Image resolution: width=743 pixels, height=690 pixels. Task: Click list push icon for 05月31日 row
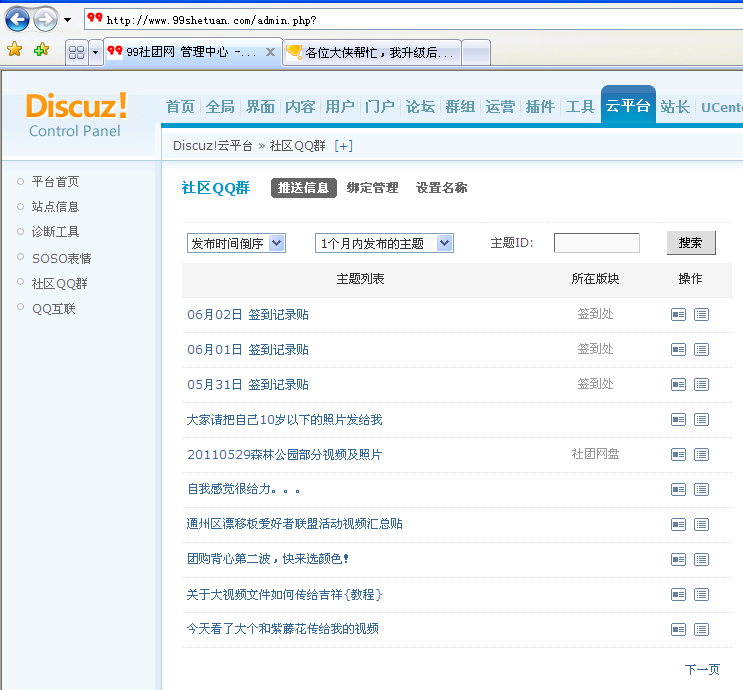[701, 384]
